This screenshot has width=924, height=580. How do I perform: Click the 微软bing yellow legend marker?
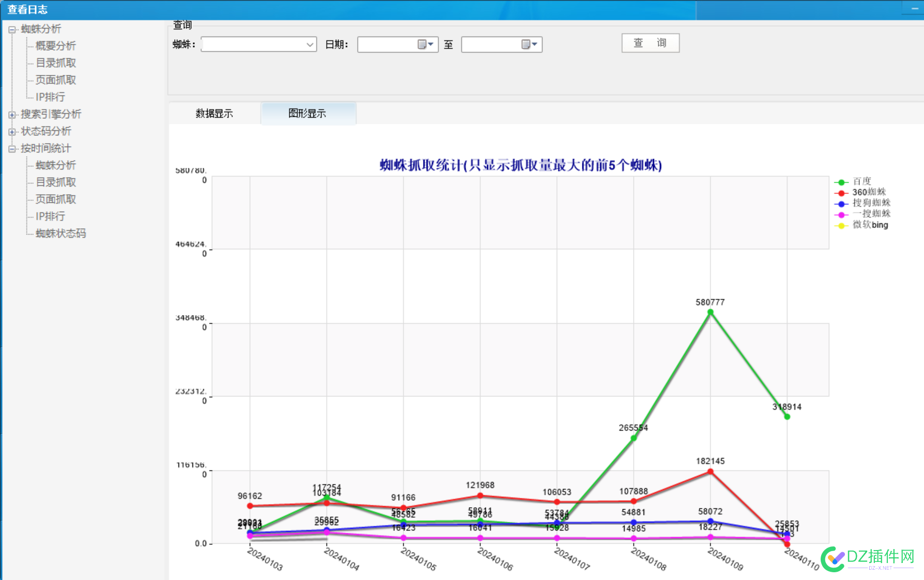click(x=841, y=226)
